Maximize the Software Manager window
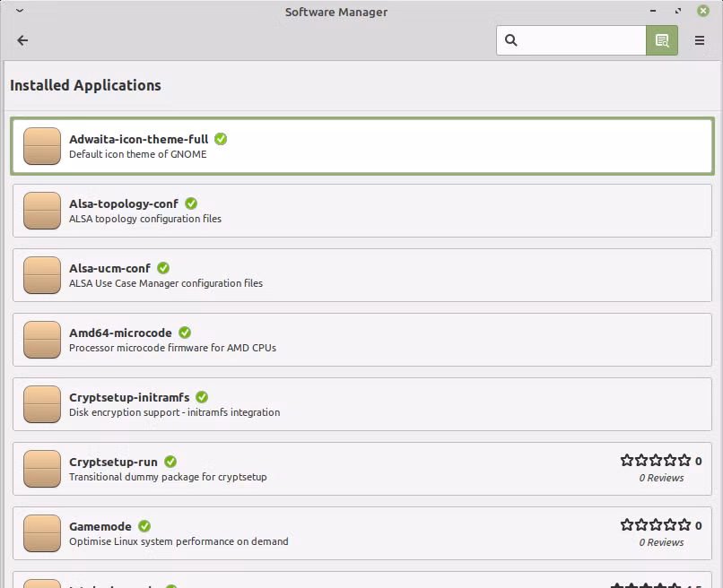The width and height of the screenshot is (723, 588). point(678,11)
